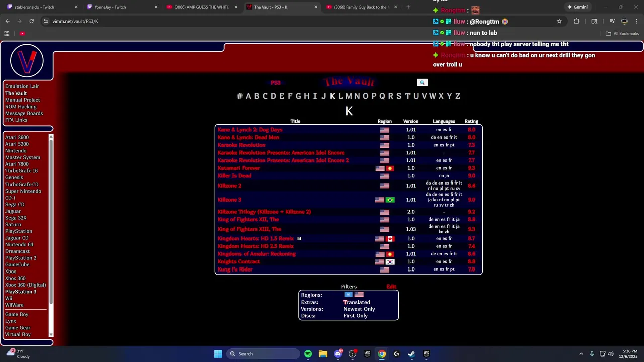The height and width of the screenshot is (362, 644).
Task: Jump to the # section in the alphabet index
Action: 240,96
